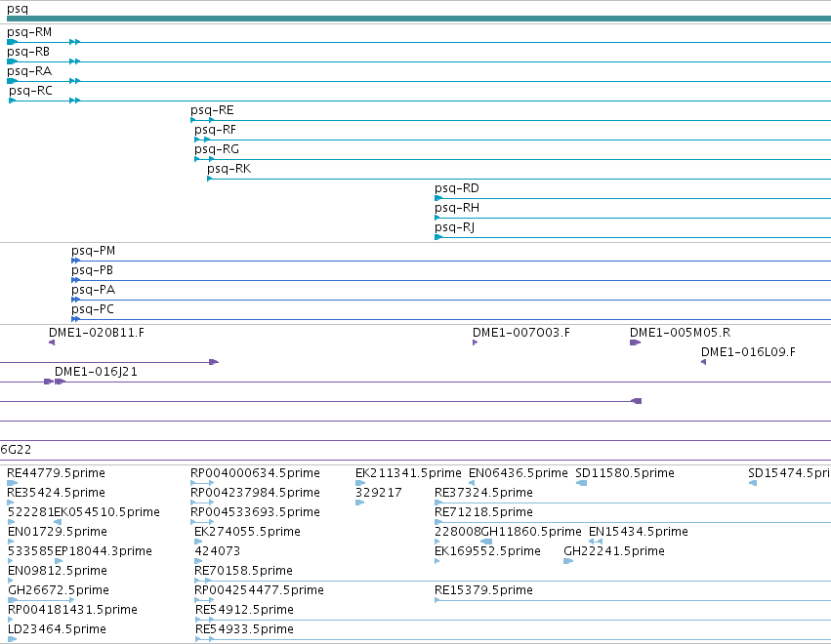
Task: Click the DME1-005M05.R feature label
Action: point(680,333)
